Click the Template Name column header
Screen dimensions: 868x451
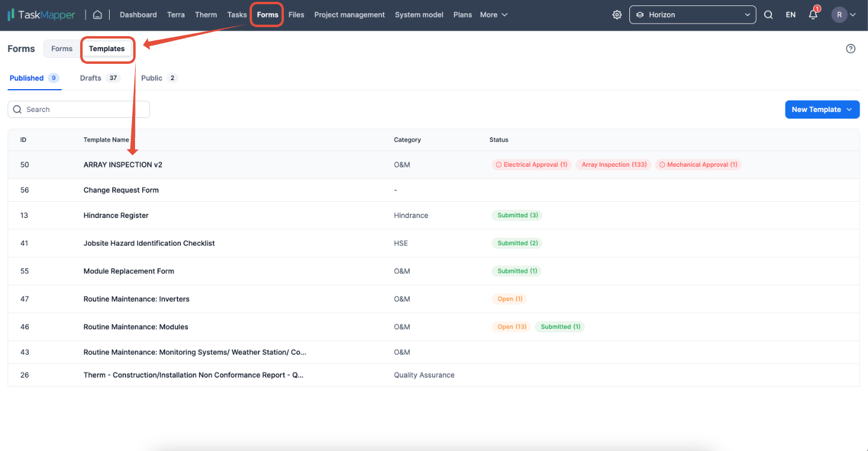click(x=106, y=140)
